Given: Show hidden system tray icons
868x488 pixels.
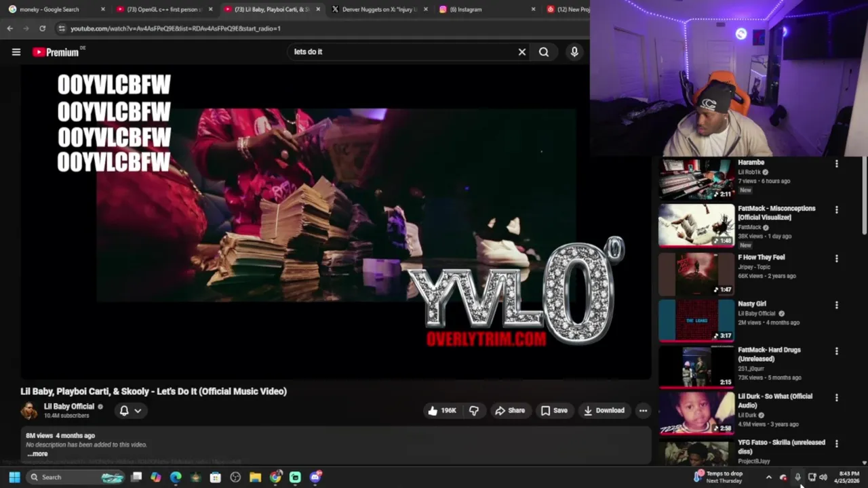Looking at the screenshot, I should 768,477.
